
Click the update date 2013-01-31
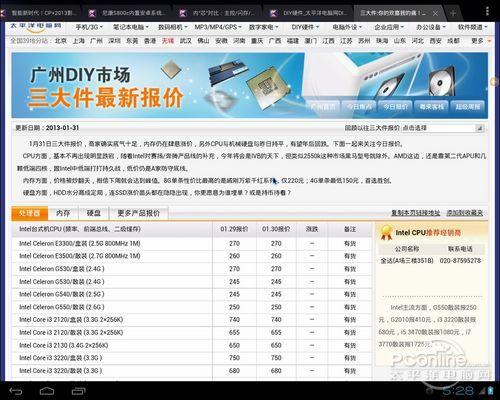click(62, 128)
